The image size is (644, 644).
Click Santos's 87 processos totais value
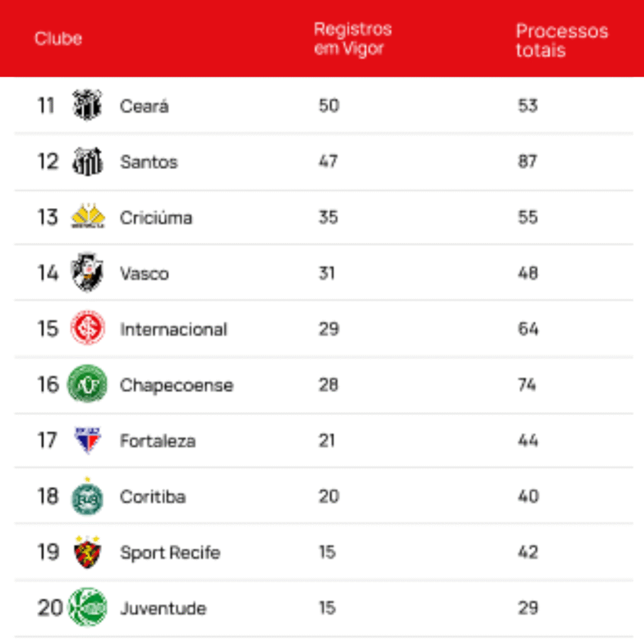[527, 162]
